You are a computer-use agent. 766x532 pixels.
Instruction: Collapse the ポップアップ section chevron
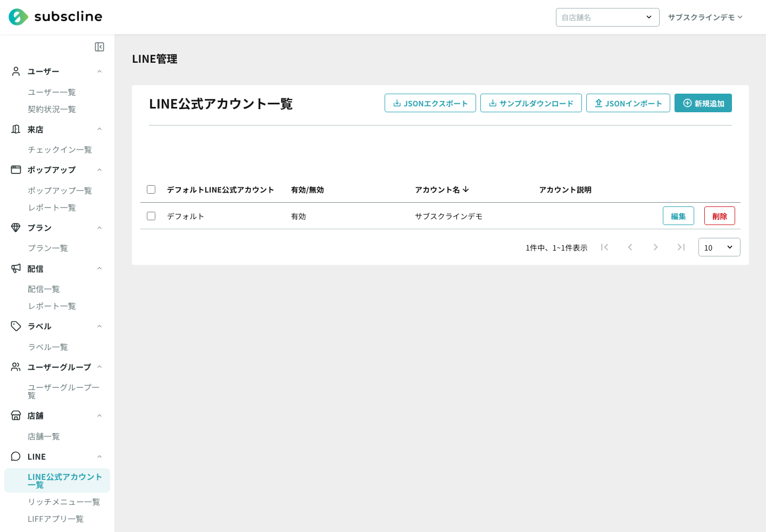99,170
